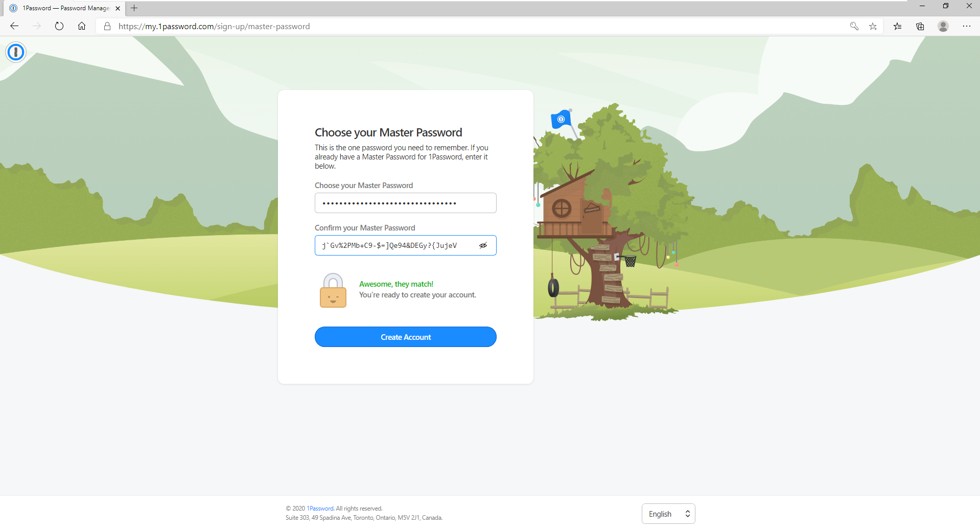Click the browser forward arrow
980x531 pixels.
tap(37, 26)
